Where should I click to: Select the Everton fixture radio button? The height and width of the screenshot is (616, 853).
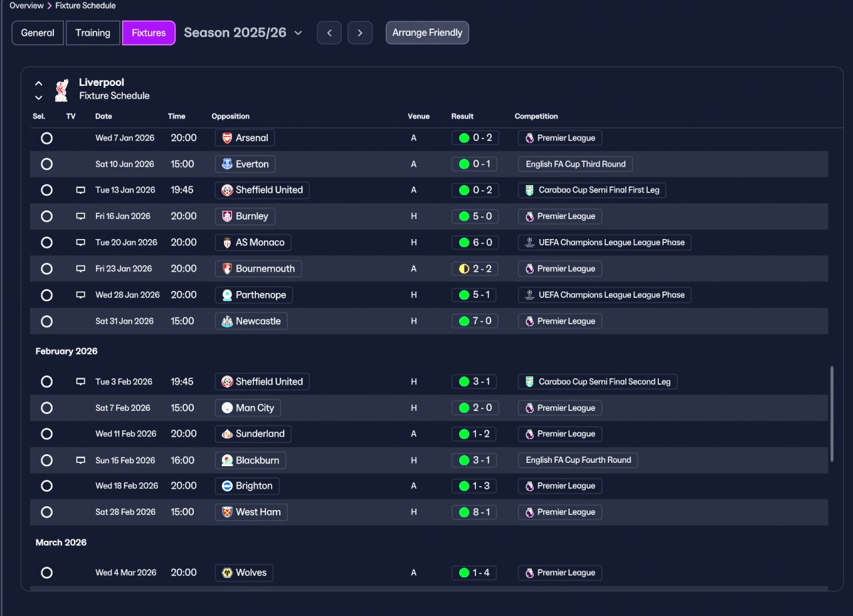coord(47,164)
